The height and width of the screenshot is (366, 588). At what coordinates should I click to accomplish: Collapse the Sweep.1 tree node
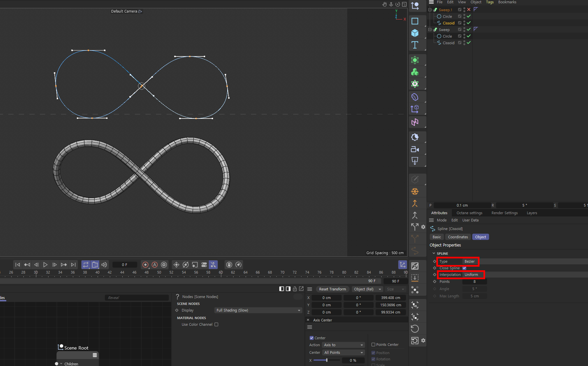pos(430,10)
